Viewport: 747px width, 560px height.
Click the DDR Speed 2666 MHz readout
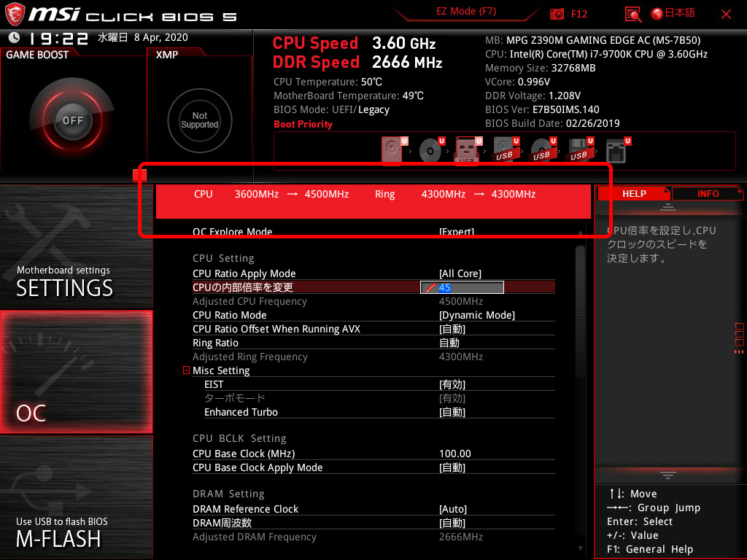click(x=357, y=62)
